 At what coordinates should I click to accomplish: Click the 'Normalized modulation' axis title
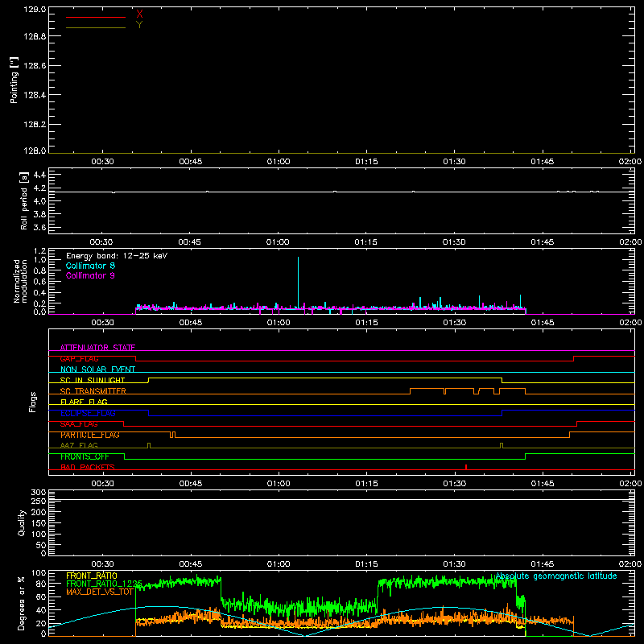click(x=20, y=281)
